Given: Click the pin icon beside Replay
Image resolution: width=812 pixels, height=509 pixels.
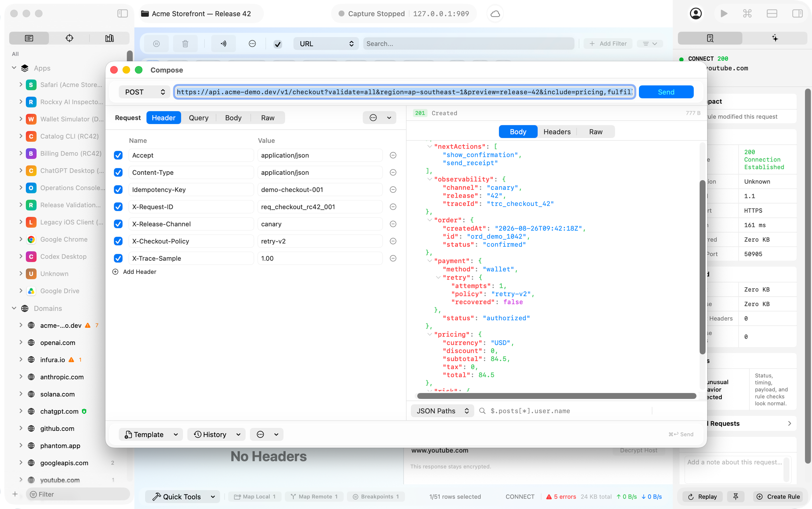Looking at the screenshot, I should click(735, 497).
